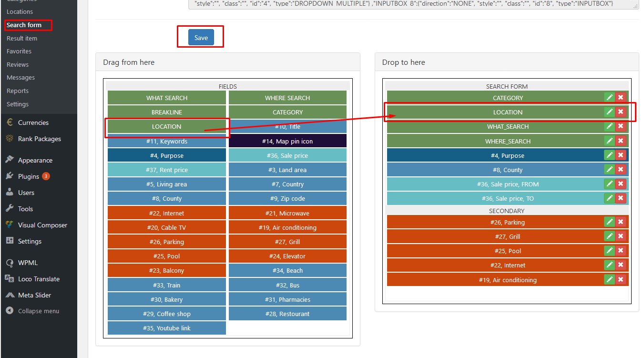Delete the #26, Parking secondary field

[x=620, y=222]
